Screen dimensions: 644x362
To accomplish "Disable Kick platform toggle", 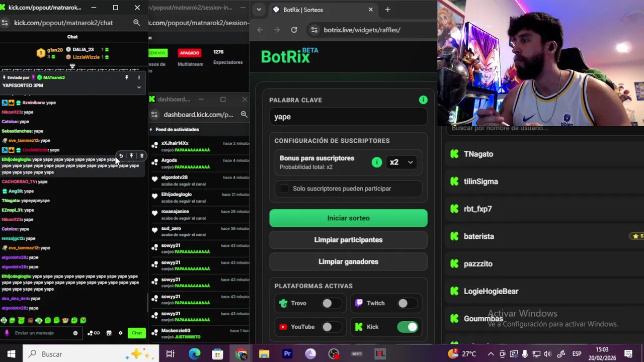I will 408,327.
